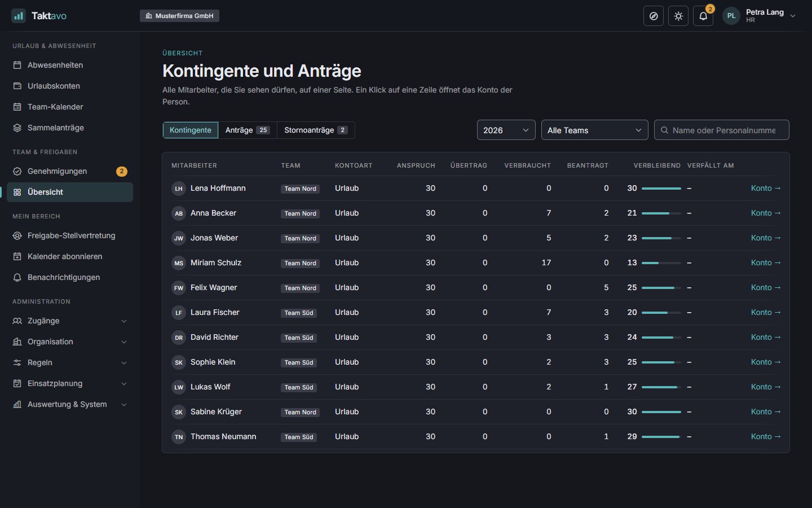Click Miriam Schulz's remaining days progress bar
Screen dimensions: 812x508
pyautogui.click(x=661, y=263)
